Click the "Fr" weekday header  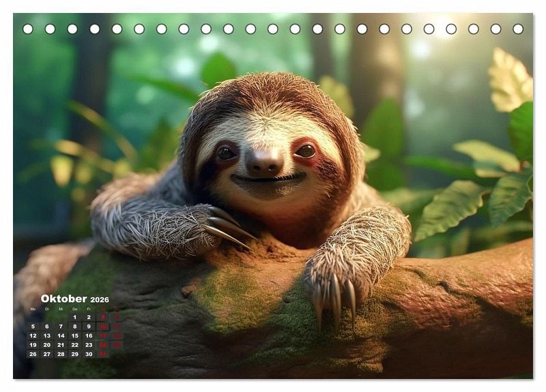pyautogui.click(x=89, y=309)
